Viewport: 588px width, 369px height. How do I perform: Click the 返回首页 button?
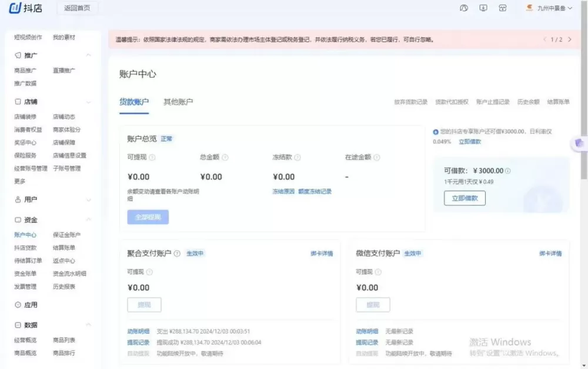[77, 8]
